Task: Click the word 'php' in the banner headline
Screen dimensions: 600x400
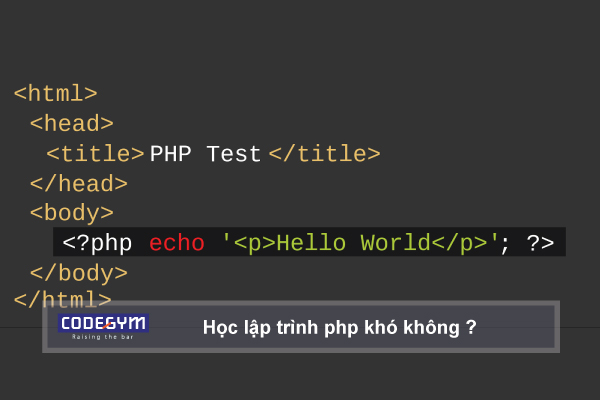Action: [x=343, y=328]
